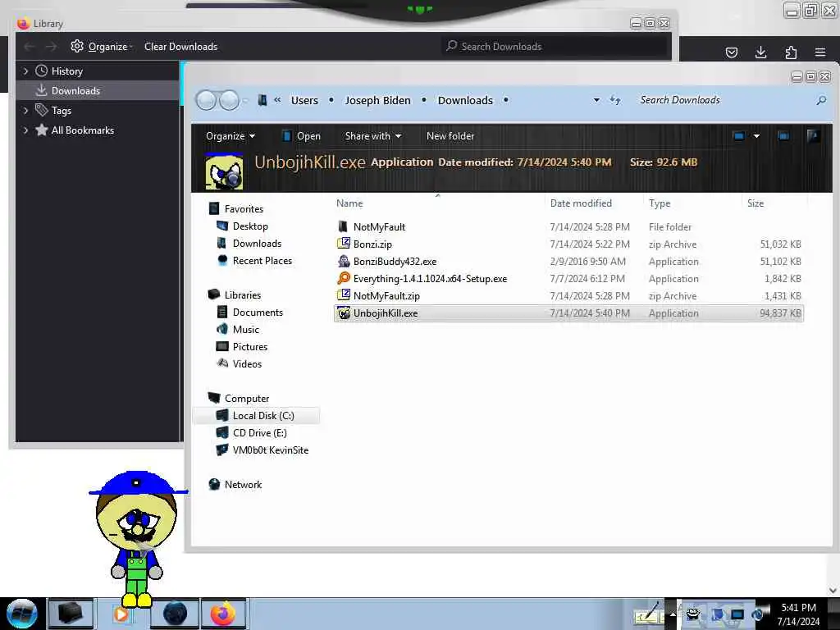The height and width of the screenshot is (630, 840).
Task: Click the Firefox downloads arrow icon
Action: pyautogui.click(x=760, y=52)
